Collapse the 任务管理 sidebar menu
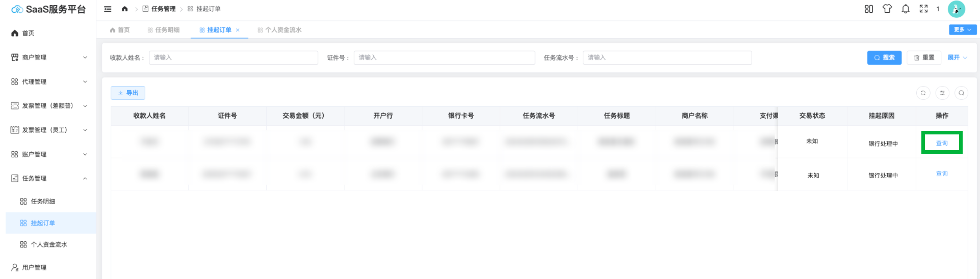The height and width of the screenshot is (279, 980). [x=48, y=178]
